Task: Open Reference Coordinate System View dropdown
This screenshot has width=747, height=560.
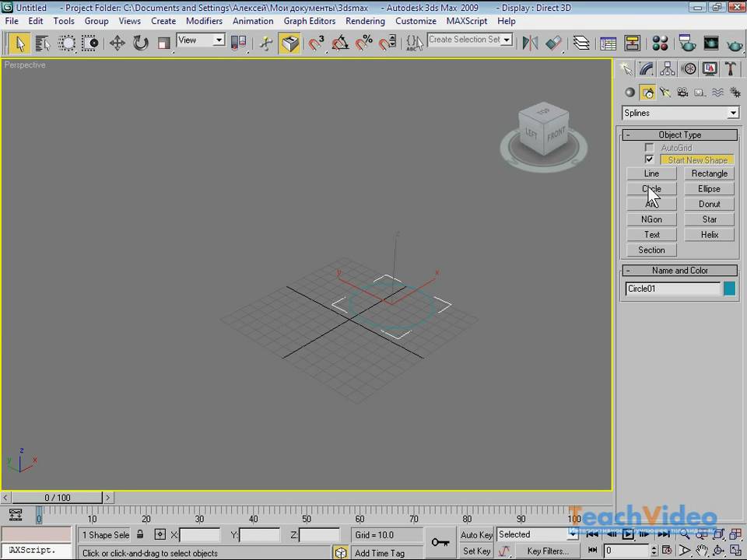Action: 201,40
